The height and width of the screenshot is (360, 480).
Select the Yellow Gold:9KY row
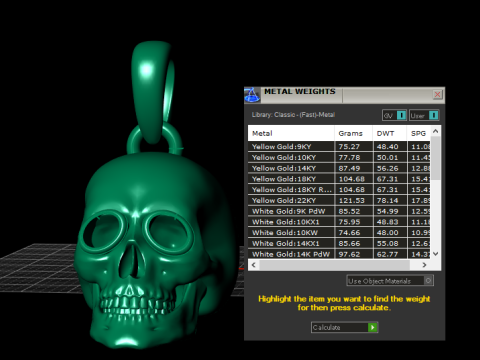pos(339,147)
